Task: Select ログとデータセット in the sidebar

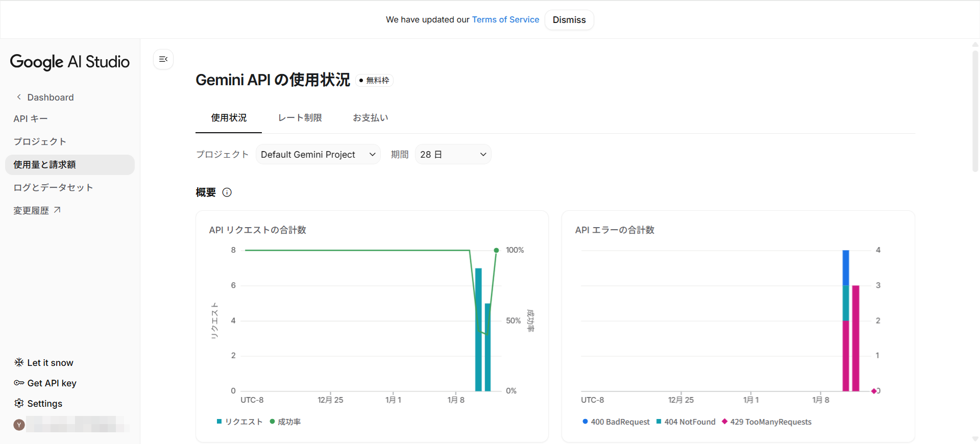Action: [53, 187]
